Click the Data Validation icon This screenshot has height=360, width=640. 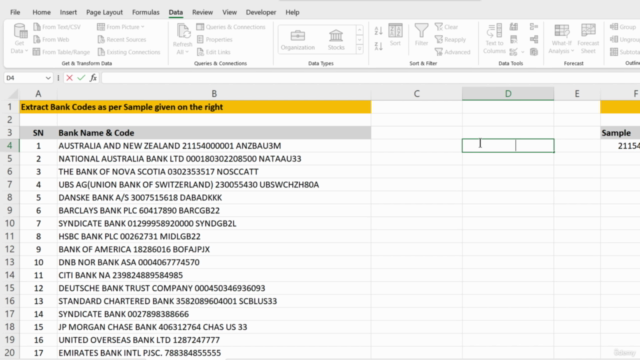tap(514, 52)
